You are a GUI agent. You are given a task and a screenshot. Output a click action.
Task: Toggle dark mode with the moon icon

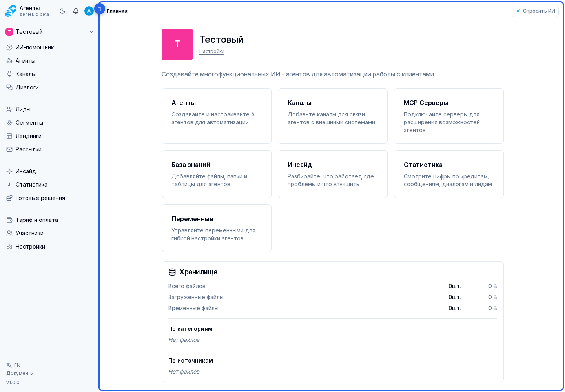[62, 11]
